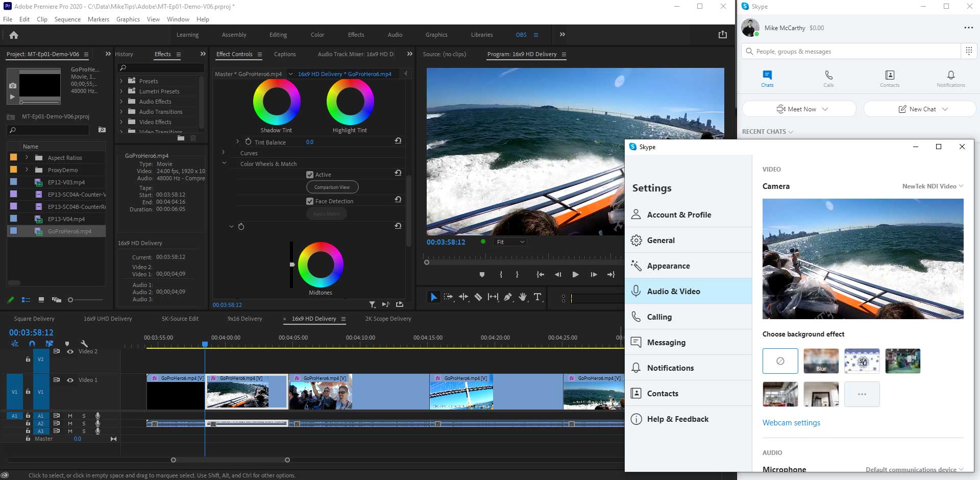
Task: Select the Razor tool
Action: 478,297
